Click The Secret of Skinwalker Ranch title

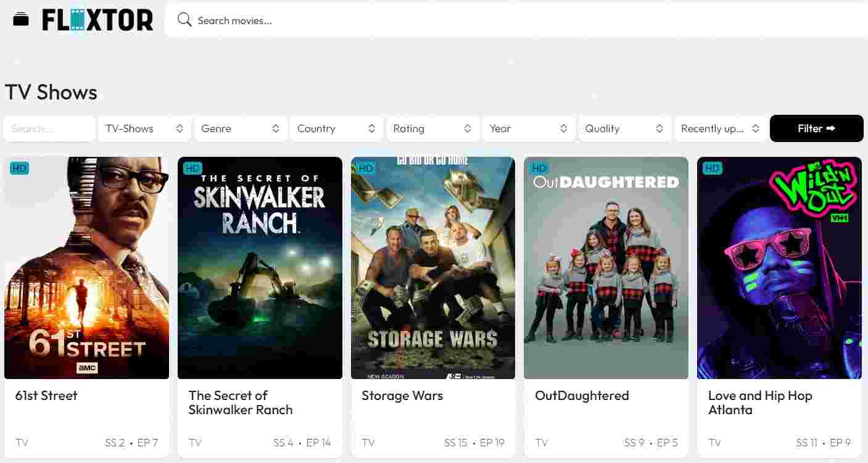pos(241,403)
